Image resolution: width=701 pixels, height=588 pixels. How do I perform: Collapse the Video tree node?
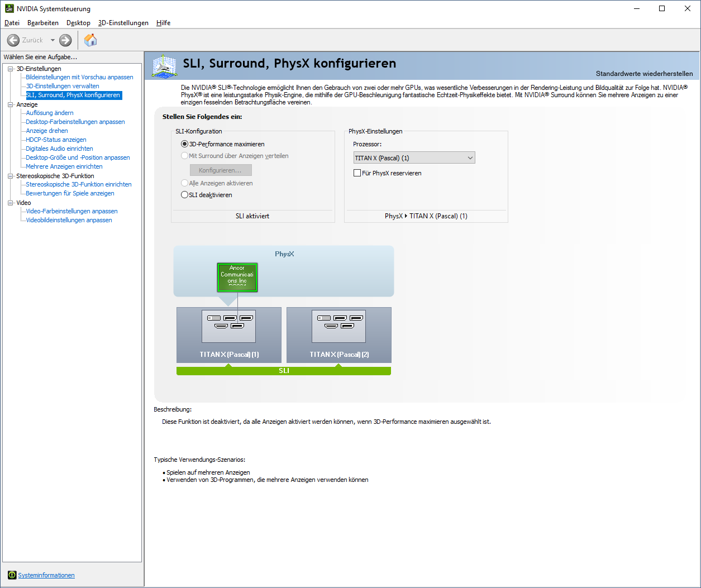[11, 203]
